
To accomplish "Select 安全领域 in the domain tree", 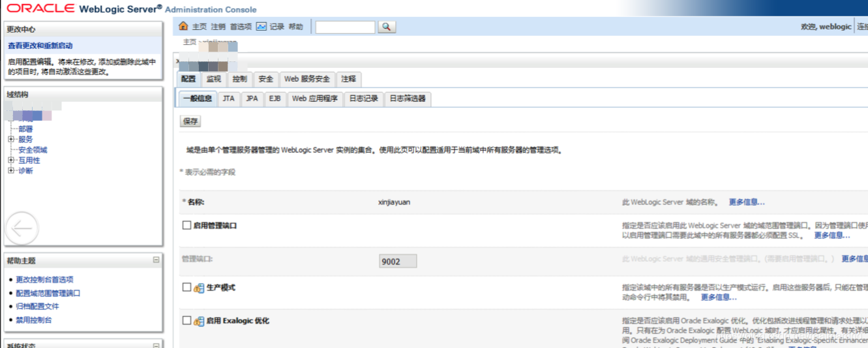I will pos(33,150).
